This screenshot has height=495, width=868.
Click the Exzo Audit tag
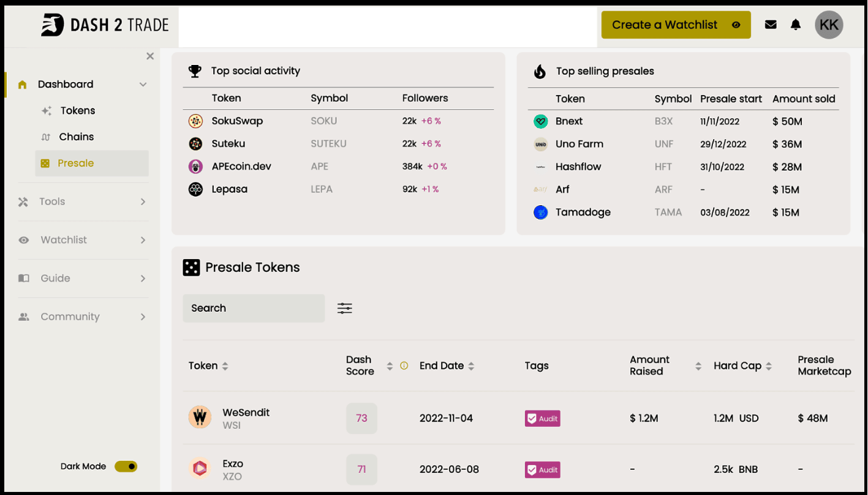tap(543, 470)
